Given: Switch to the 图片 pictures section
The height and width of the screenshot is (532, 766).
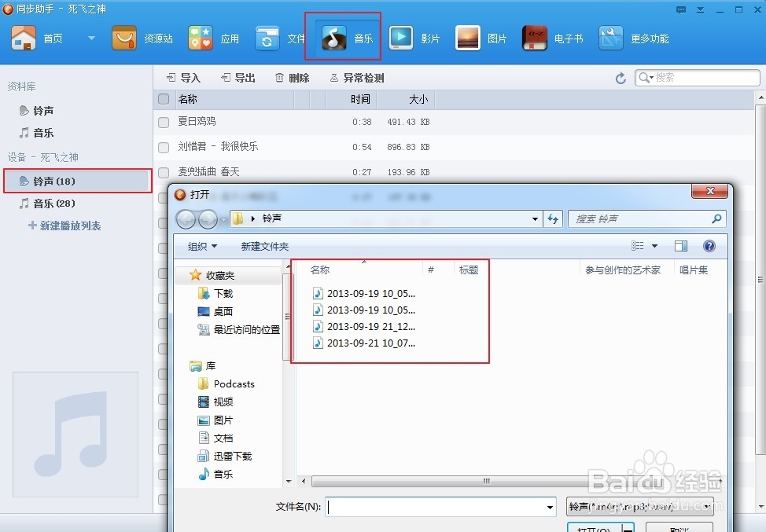Looking at the screenshot, I should point(482,37).
